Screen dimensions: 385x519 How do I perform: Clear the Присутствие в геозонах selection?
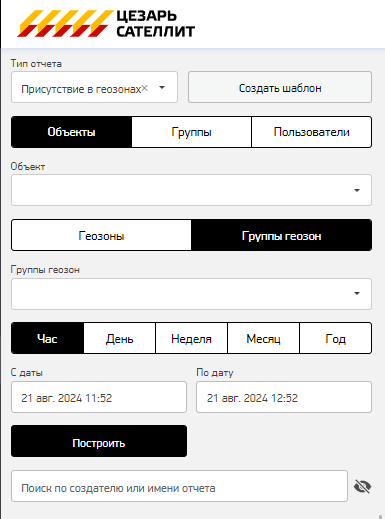(x=145, y=88)
